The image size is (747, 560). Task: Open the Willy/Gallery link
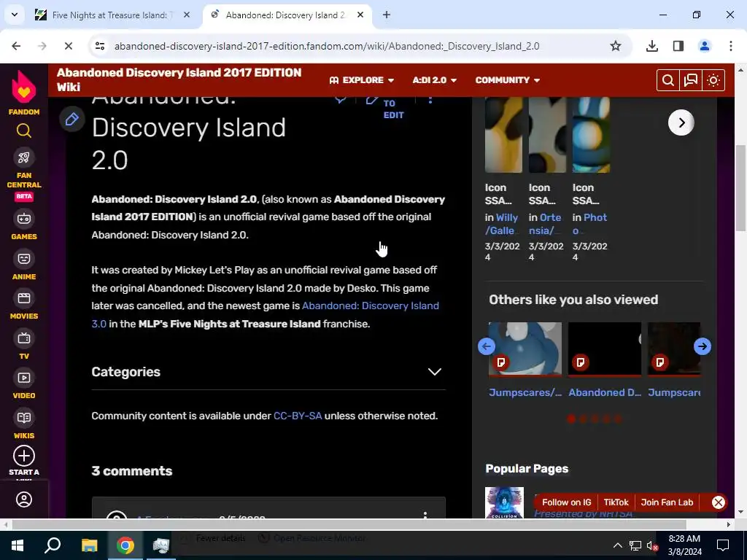click(501, 224)
